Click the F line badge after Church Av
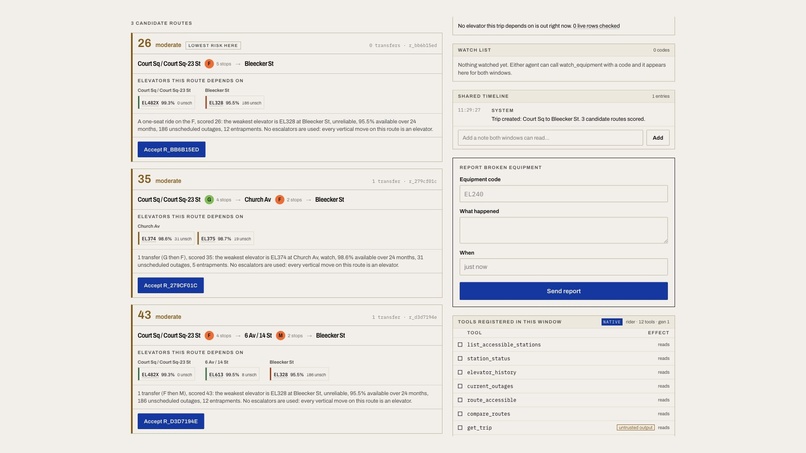Image resolution: width=806 pixels, height=453 pixels. point(280,200)
